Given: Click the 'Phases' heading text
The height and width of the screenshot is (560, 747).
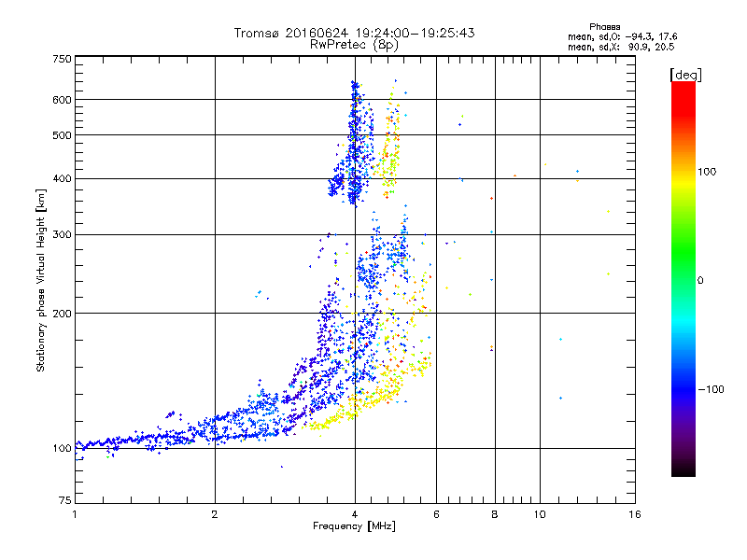Looking at the screenshot, I should (x=604, y=27).
